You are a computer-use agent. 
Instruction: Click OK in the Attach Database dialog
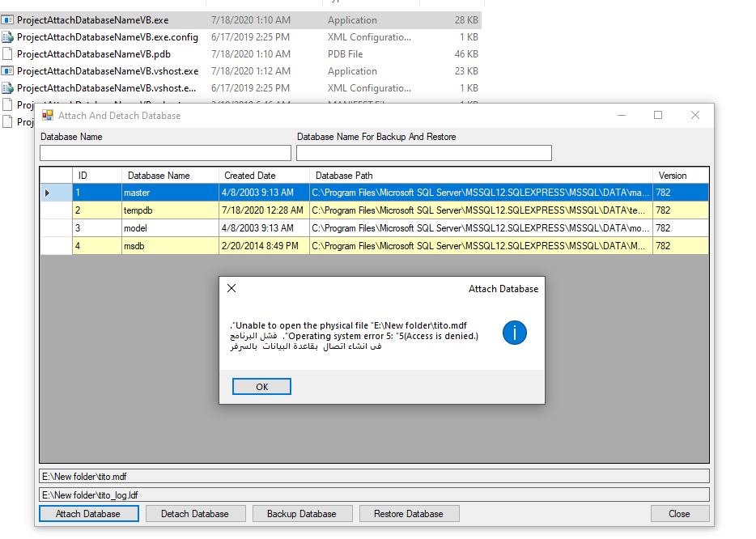tap(261, 387)
